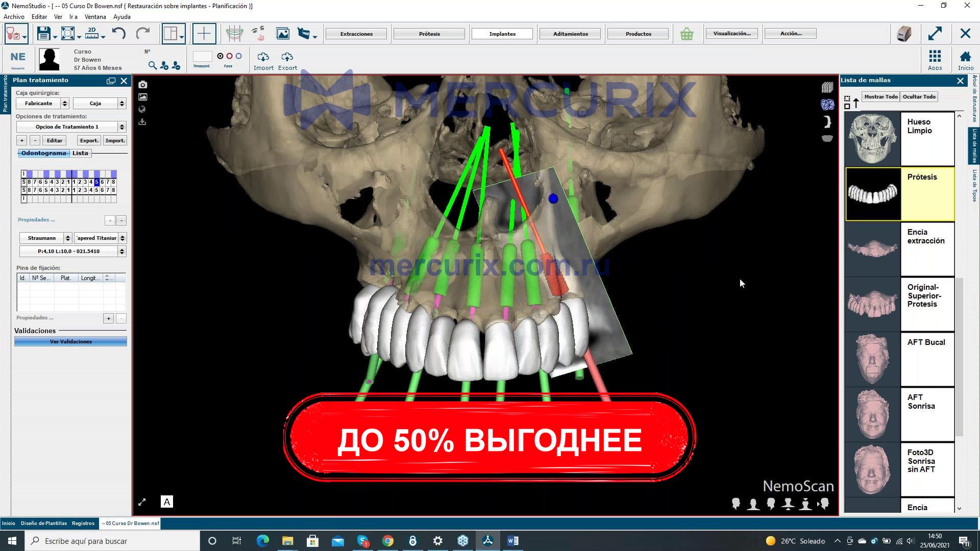
Task: Click the image gallery icon in toolbar
Action: [x=282, y=34]
